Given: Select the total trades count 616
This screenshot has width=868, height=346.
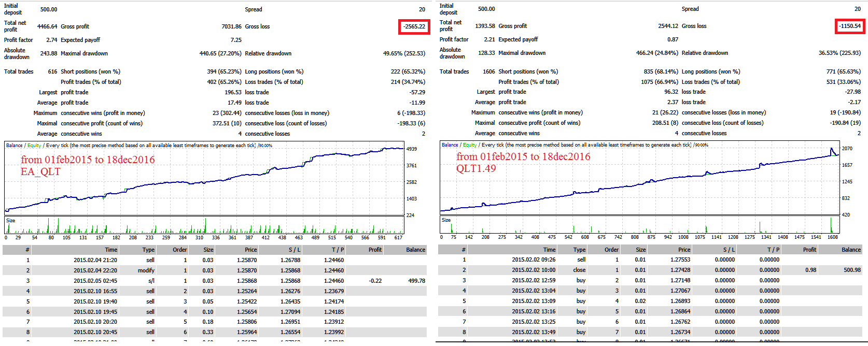Looking at the screenshot, I should (x=52, y=71).
